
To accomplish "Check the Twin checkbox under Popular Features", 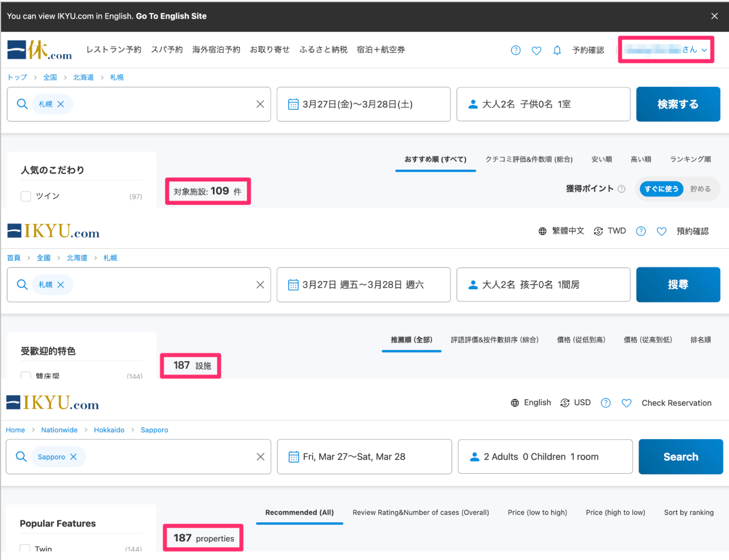I will (25, 548).
